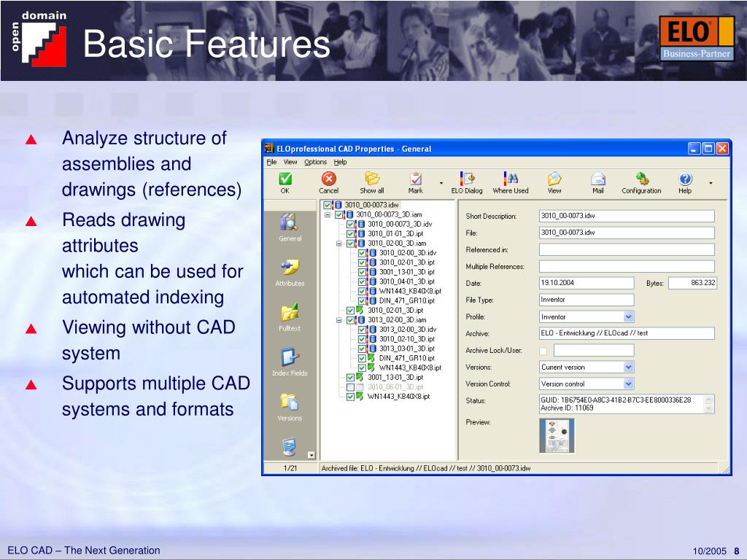
Task: Click the Status box scroll up arrow
Action: tap(708, 400)
